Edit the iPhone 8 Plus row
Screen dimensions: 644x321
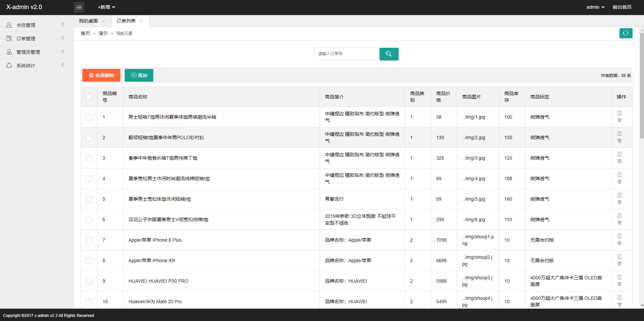pyautogui.click(x=619, y=236)
